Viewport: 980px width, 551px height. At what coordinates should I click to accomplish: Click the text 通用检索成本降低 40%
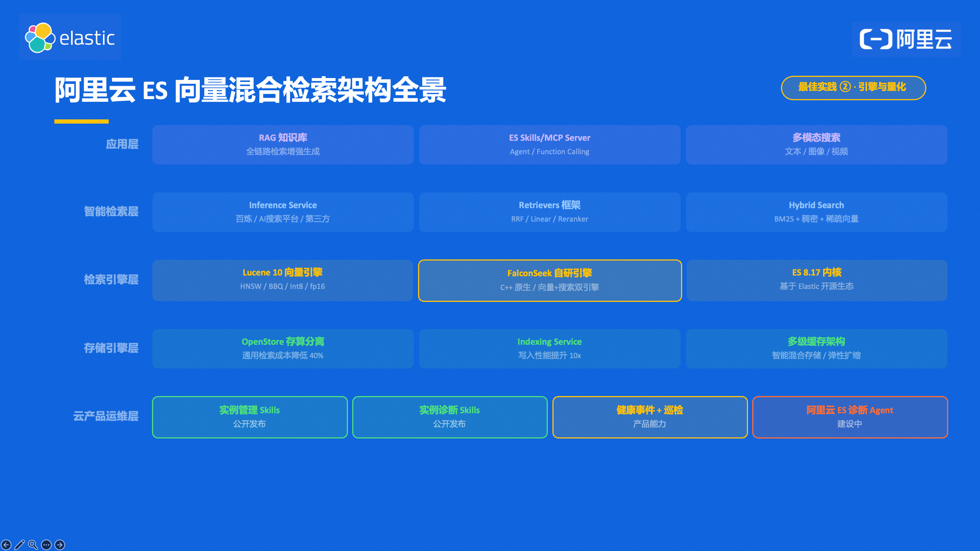coord(283,355)
